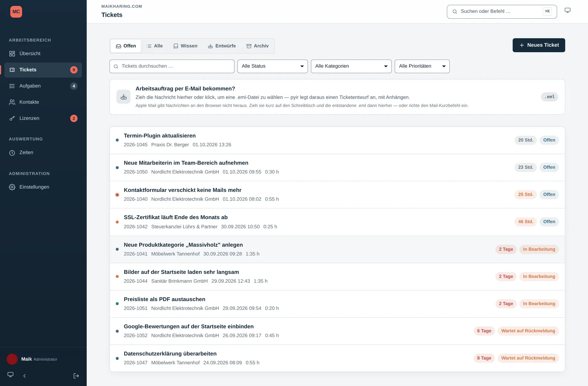Viewport: 588px width, 386px height.
Task: Click the email import tray icon
Action: tap(123, 97)
